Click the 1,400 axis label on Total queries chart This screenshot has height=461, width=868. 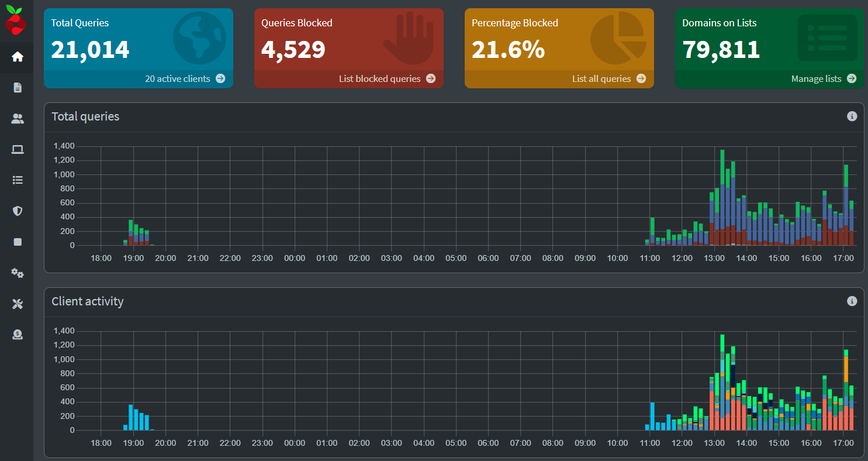(64, 146)
